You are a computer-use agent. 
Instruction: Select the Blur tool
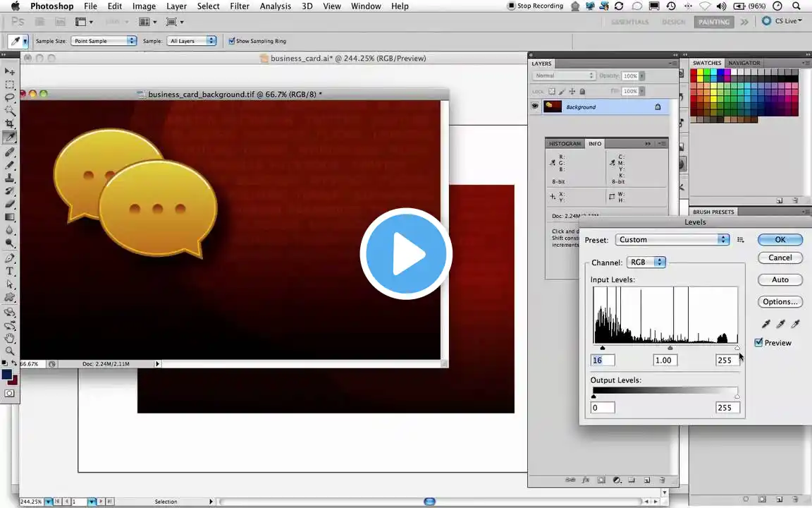(9, 230)
